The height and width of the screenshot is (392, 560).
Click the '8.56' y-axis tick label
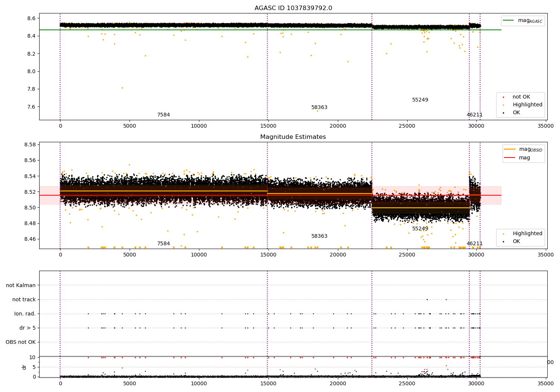pyautogui.click(x=30, y=161)
